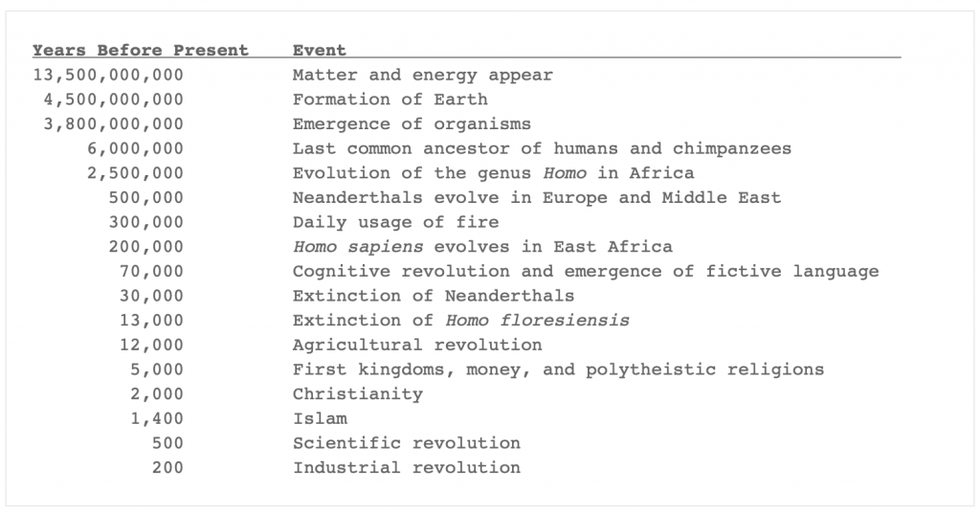
Task: Click the italic 'Homo floresiensis' text
Action: 537,320
